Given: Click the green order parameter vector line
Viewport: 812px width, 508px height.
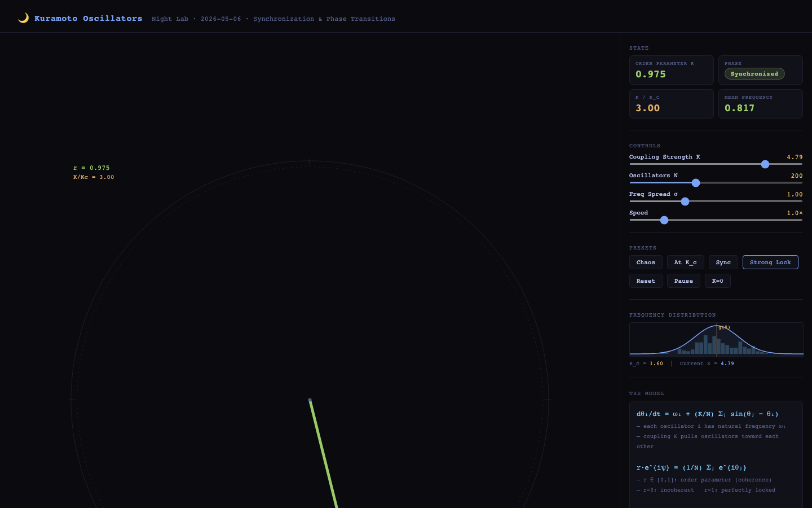Looking at the screenshot, I should click(324, 454).
